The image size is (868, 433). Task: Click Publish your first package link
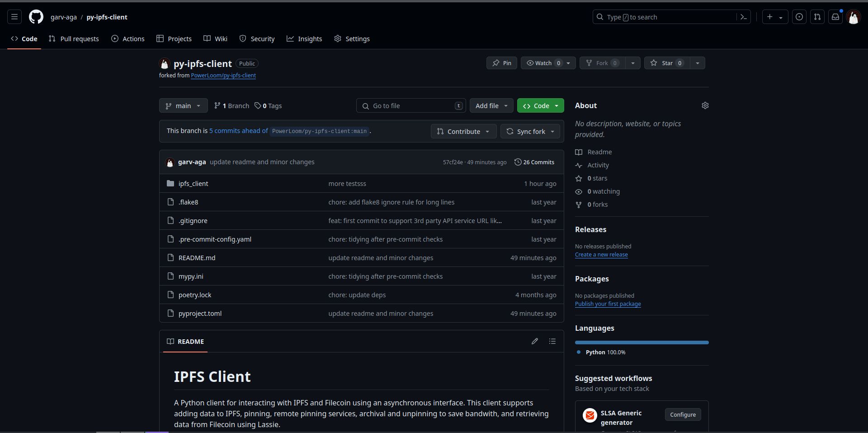(x=608, y=304)
